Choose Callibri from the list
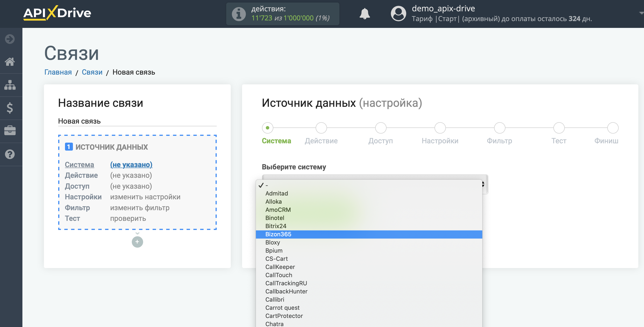Viewport: 644px width, 327px height. click(369, 300)
